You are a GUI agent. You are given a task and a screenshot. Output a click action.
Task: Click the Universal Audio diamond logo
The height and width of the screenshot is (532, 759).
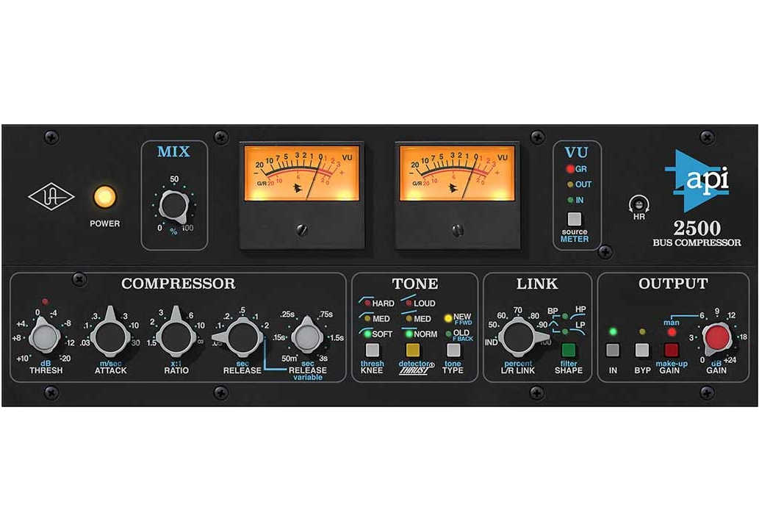tap(51, 196)
